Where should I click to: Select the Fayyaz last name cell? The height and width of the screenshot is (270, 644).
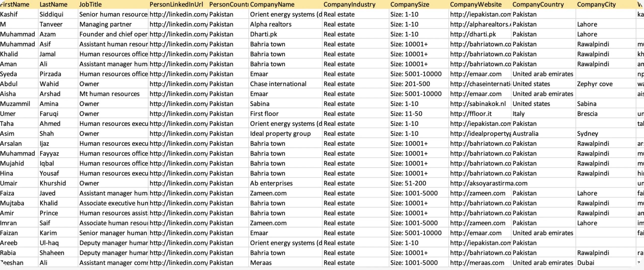point(58,153)
